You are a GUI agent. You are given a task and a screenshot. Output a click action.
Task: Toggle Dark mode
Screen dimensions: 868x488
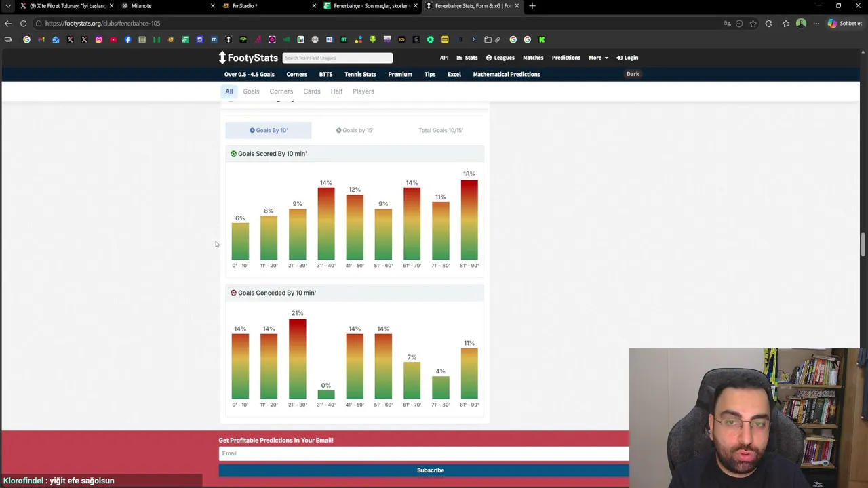pos(633,74)
